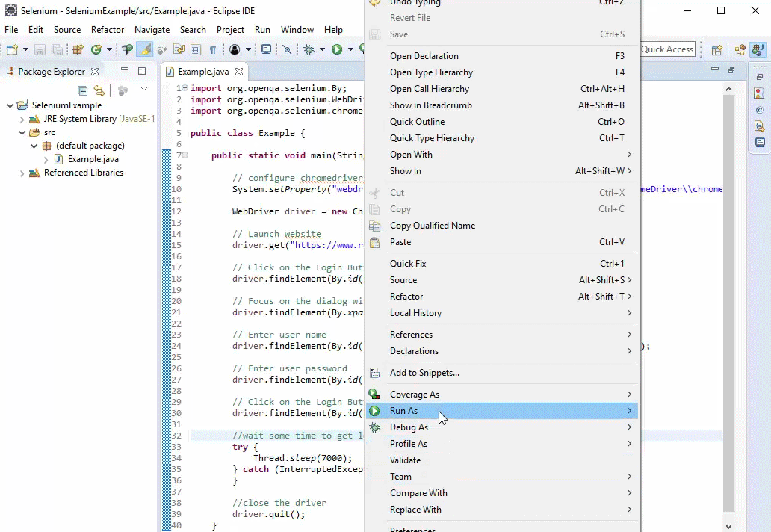Toggle Show Whitespace Characters pilcrow icon
Screen dimensions: 771x532
tap(213, 49)
